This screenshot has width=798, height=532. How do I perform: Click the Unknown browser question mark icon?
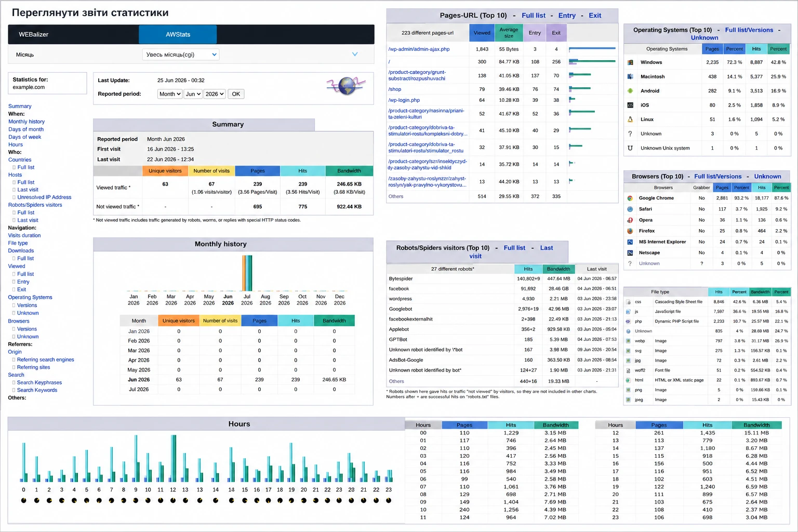coord(630,263)
